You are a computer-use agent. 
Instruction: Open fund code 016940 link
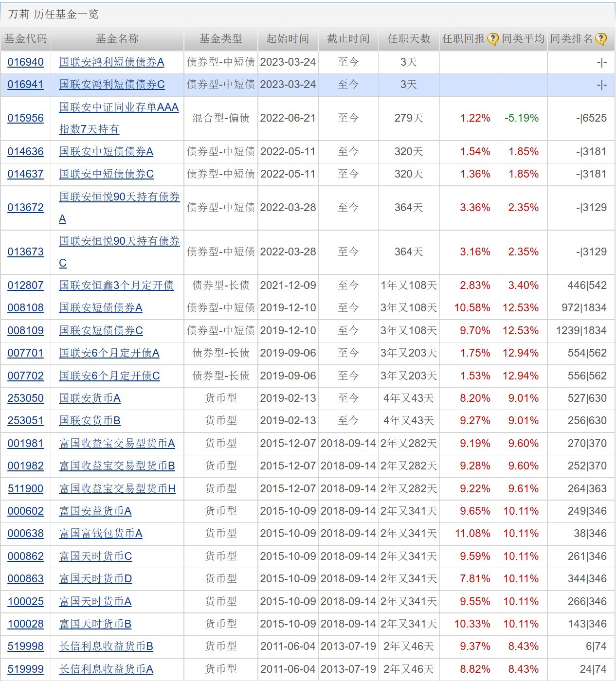[x=25, y=62]
